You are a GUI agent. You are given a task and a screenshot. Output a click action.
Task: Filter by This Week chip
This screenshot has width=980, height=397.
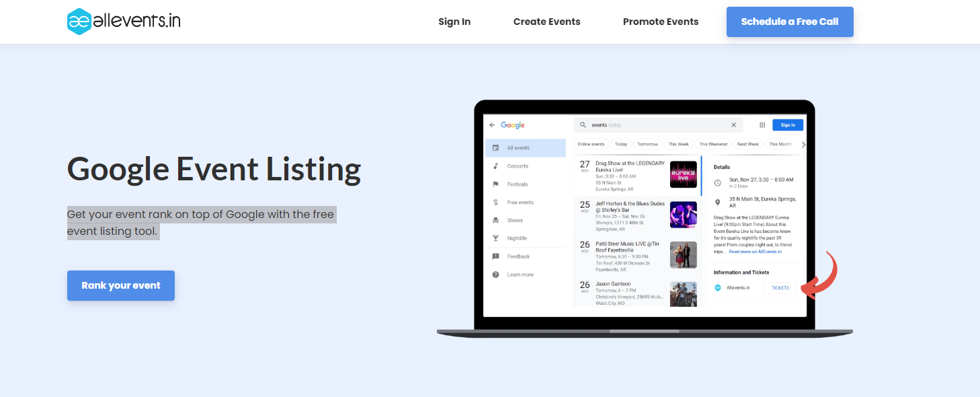pos(678,144)
